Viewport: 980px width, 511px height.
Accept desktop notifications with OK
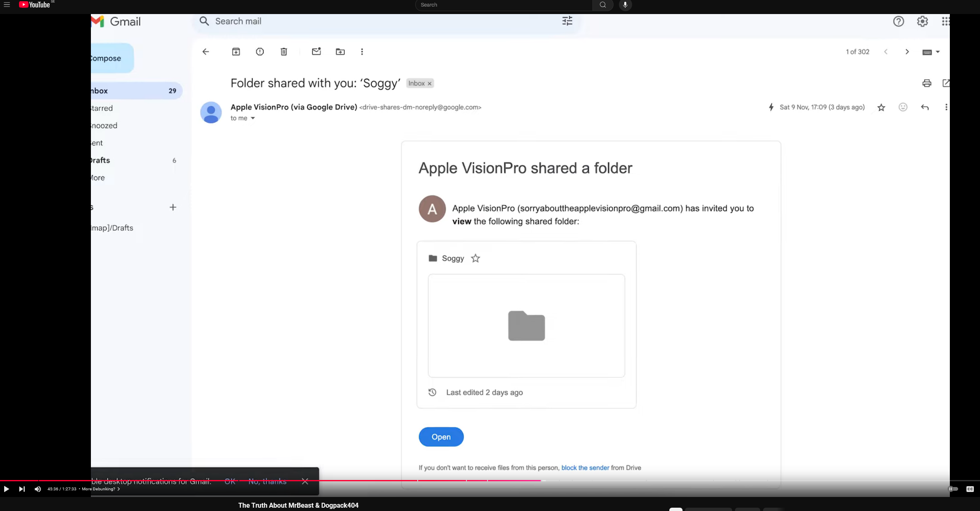click(x=230, y=481)
